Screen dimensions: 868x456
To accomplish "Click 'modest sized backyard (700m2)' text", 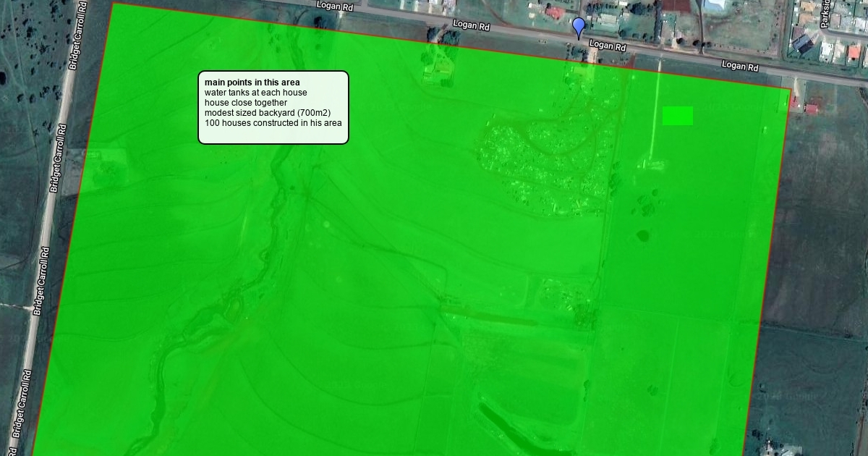I will coord(267,113).
